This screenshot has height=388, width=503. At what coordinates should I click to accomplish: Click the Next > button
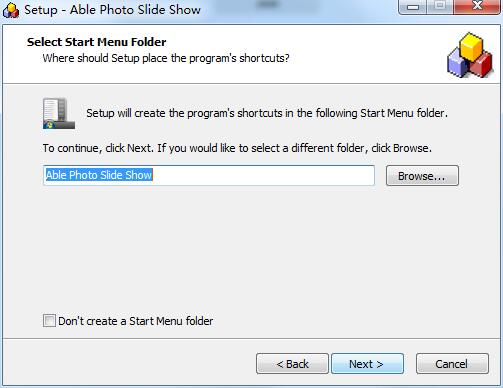coord(367,364)
